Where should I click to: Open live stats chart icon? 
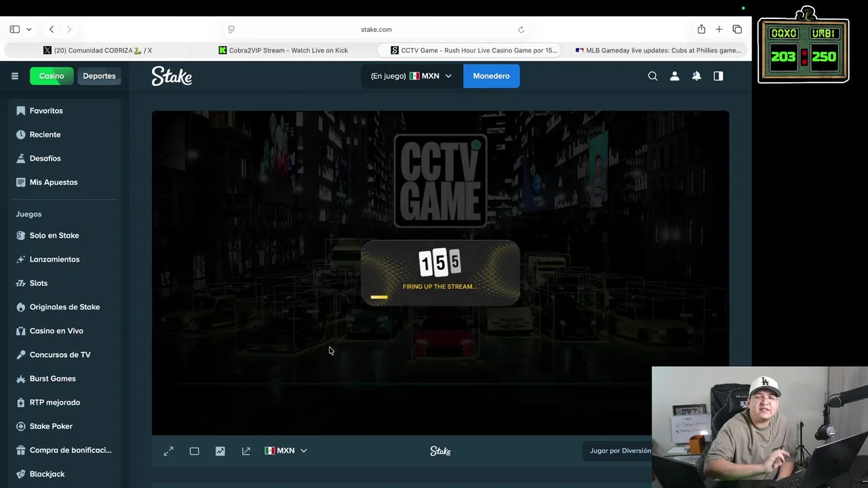coord(220,451)
